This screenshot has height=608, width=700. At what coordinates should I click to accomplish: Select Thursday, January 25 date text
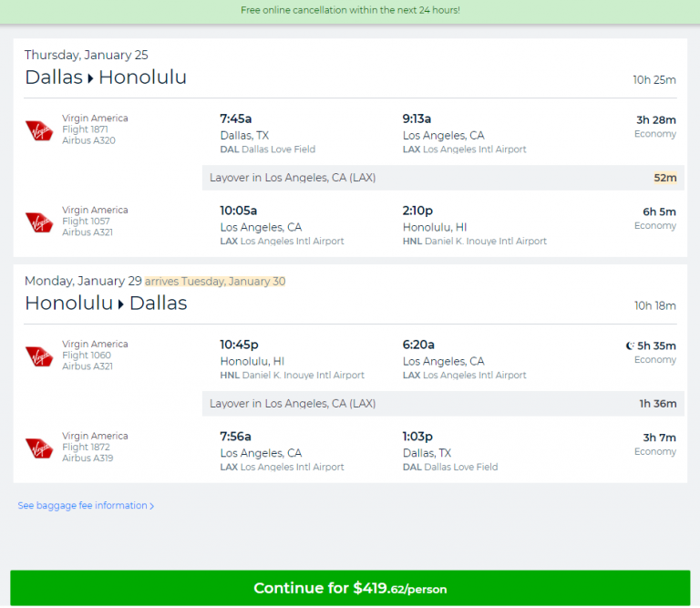87,55
